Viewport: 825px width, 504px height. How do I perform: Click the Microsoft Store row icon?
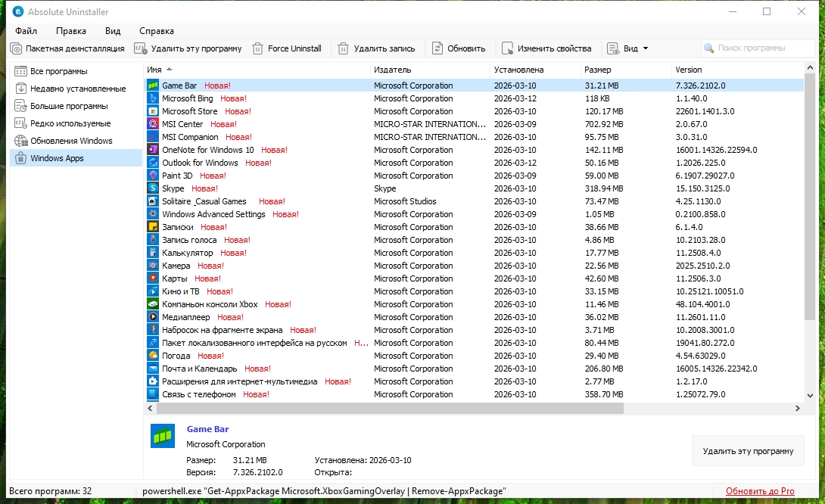coord(153,111)
